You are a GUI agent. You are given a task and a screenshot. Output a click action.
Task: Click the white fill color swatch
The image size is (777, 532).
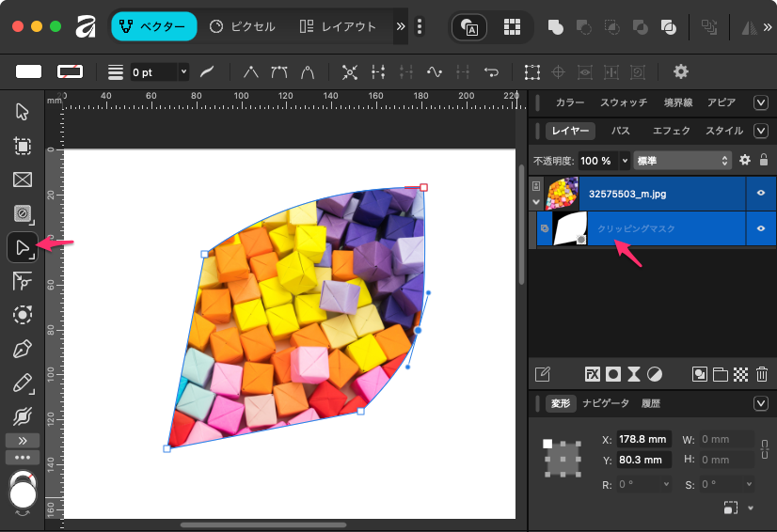[29, 71]
